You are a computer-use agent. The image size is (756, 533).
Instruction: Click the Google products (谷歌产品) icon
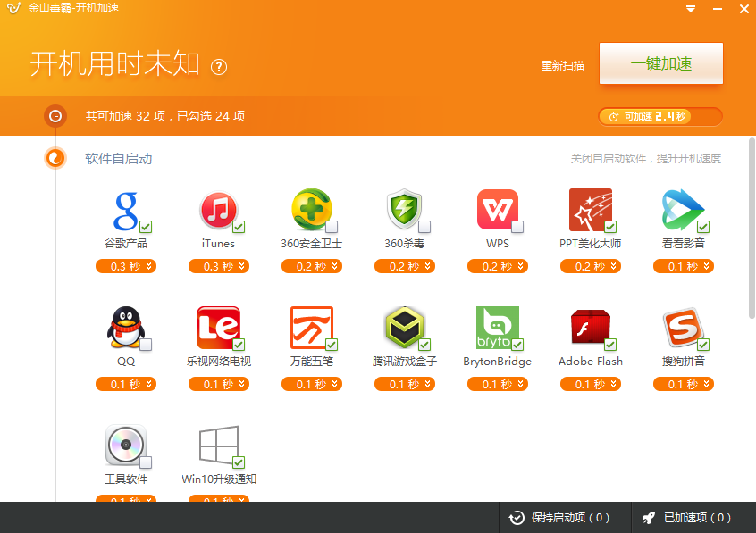tap(125, 211)
